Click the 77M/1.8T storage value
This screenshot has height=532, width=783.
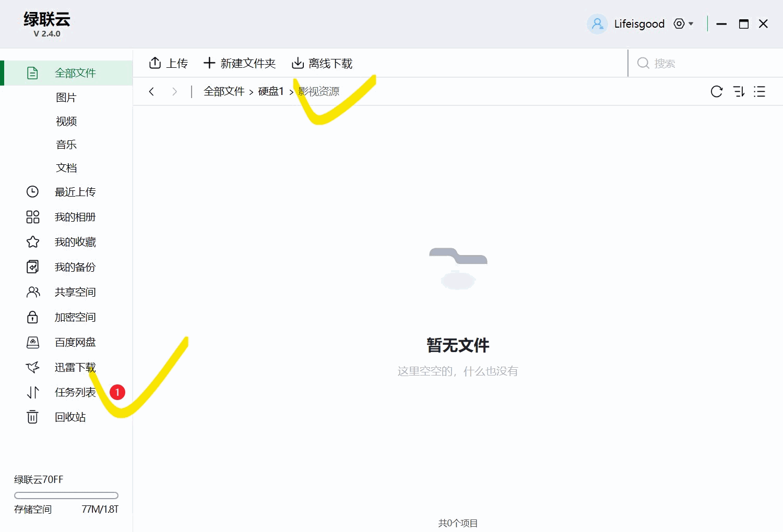[x=100, y=509]
